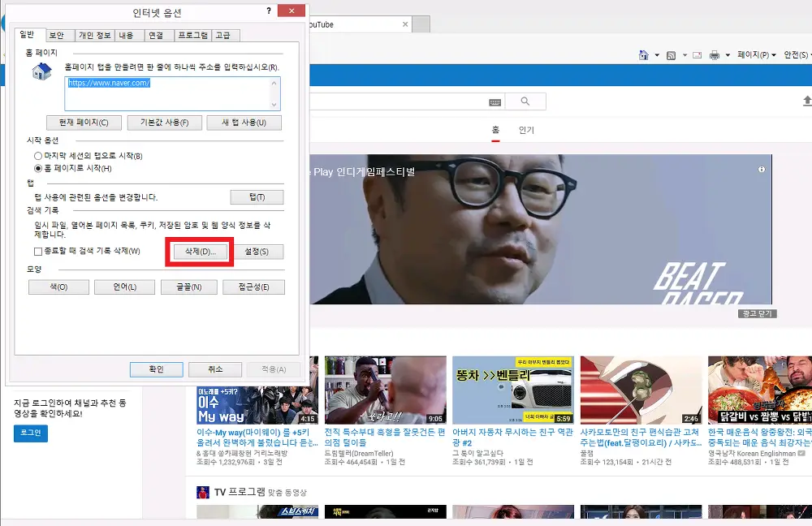This screenshot has width=812, height=526.
Task: Open the 2:46 anime video thumbnail
Action: pyautogui.click(x=641, y=390)
